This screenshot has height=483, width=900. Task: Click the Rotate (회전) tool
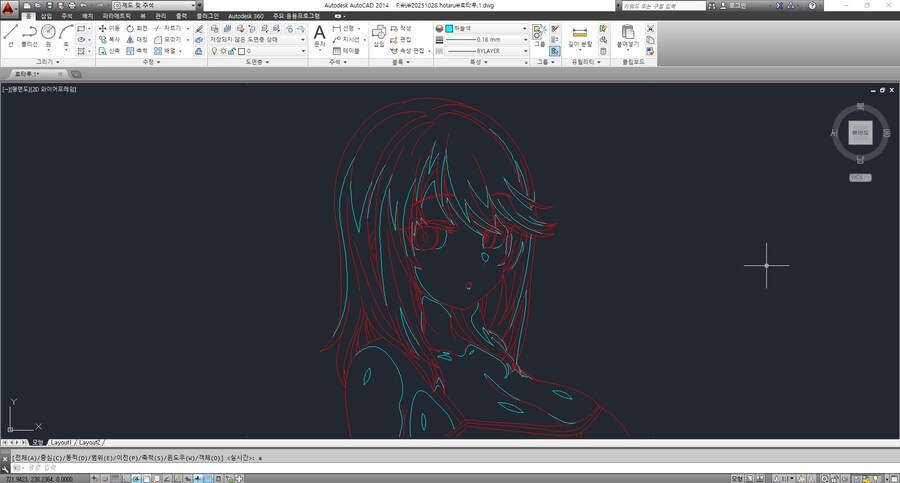coord(136,28)
